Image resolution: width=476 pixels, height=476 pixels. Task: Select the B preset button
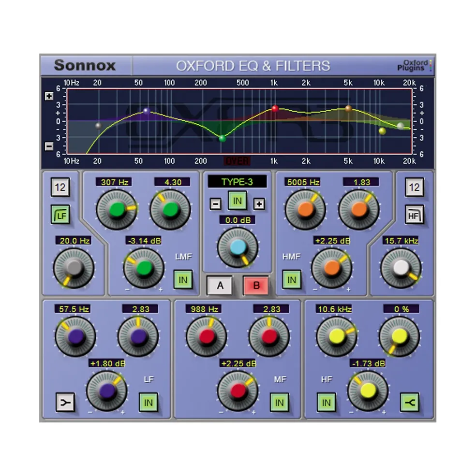256,285
